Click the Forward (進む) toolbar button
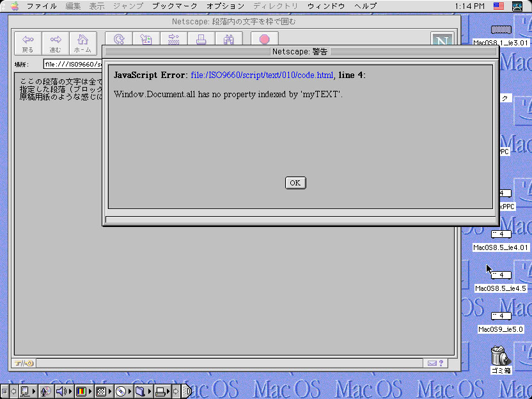Image resolution: width=532 pixels, height=399 pixels. (x=55, y=43)
